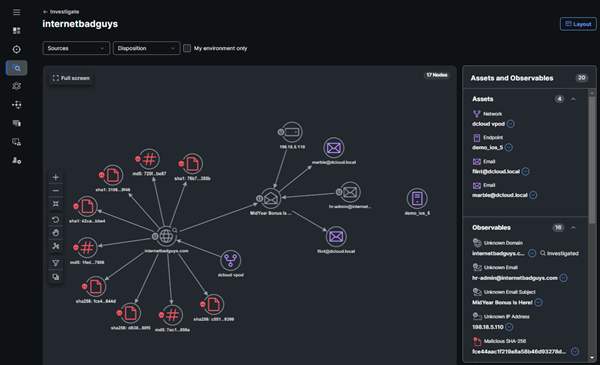
Task: Open the user administration icon in left sidebar
Action: click(x=16, y=160)
